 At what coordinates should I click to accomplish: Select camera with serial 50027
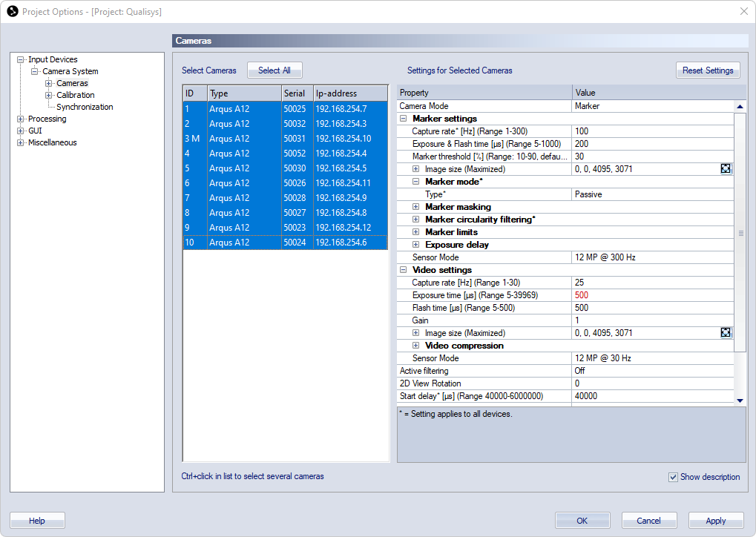coord(286,213)
